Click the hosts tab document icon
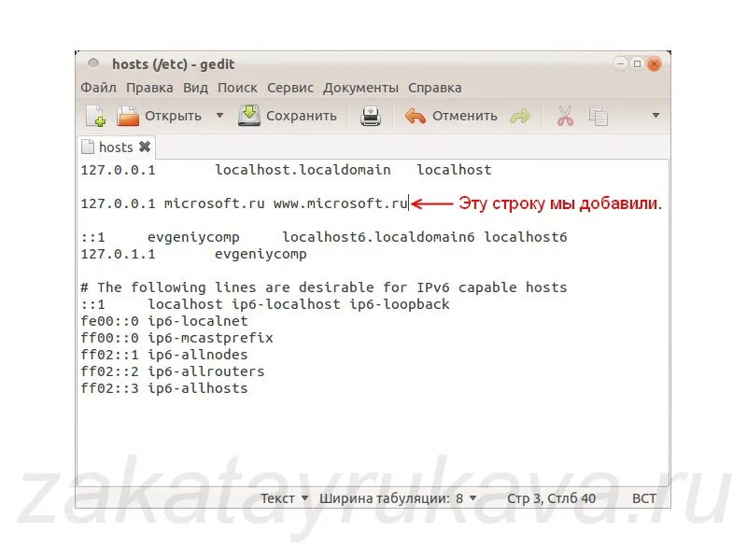Image resolution: width=747 pixels, height=560 pixels. click(88, 147)
